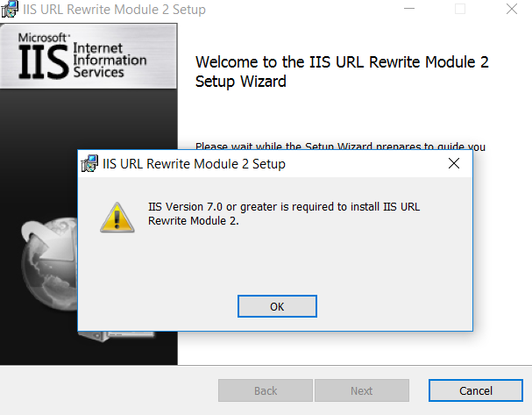The height and width of the screenshot is (415, 532).
Task: Click the disabled Back button
Action: tap(266, 390)
